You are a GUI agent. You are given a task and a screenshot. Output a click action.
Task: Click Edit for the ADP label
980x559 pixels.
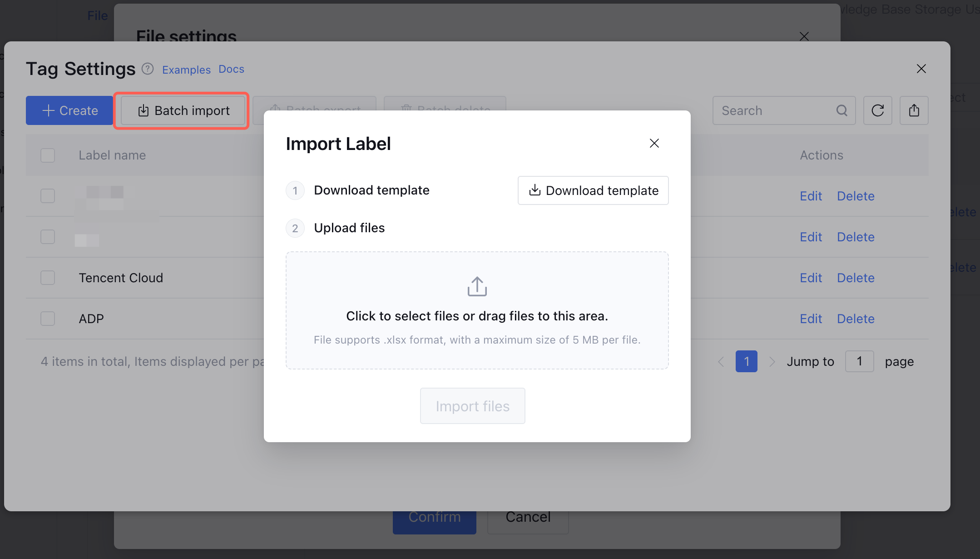tap(811, 319)
